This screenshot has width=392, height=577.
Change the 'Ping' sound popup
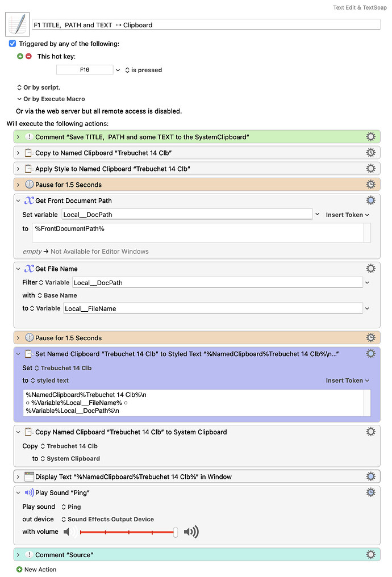coord(71,507)
